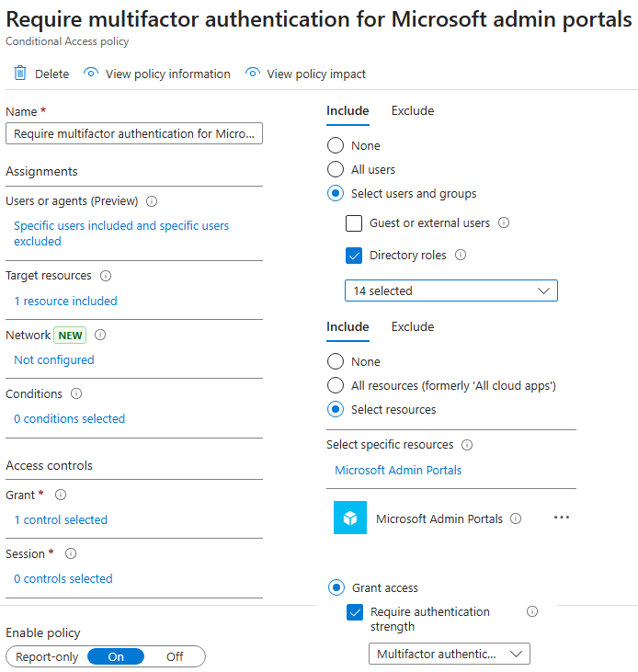This screenshot has height=672, width=638.
Task: Click the Delete trash can icon
Action: (19, 74)
